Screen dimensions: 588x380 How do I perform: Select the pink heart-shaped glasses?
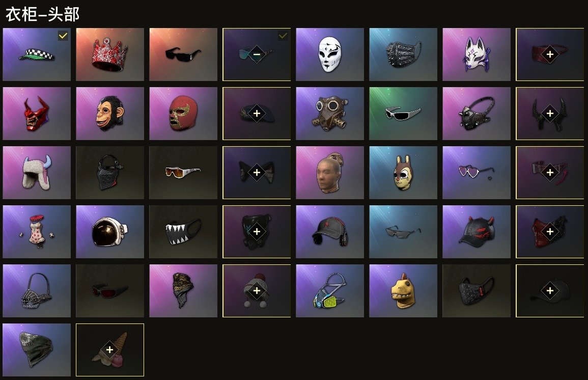(x=476, y=173)
